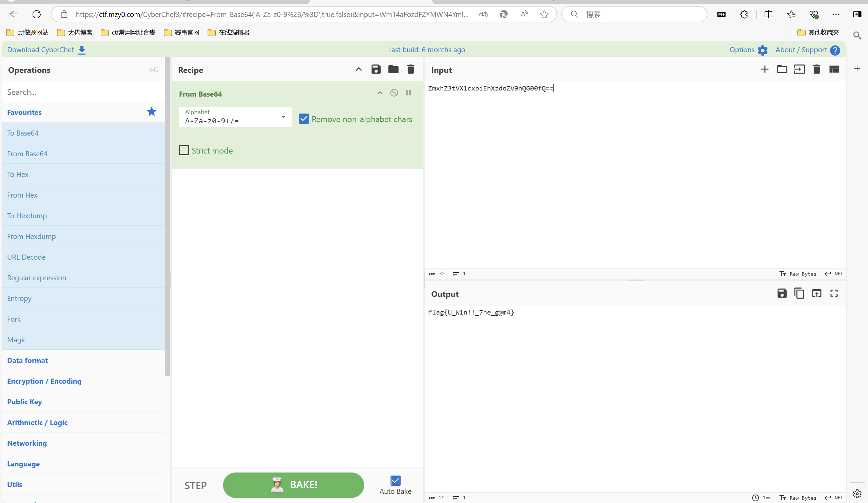
Task: Open Options gear icon
Action: [x=763, y=50]
